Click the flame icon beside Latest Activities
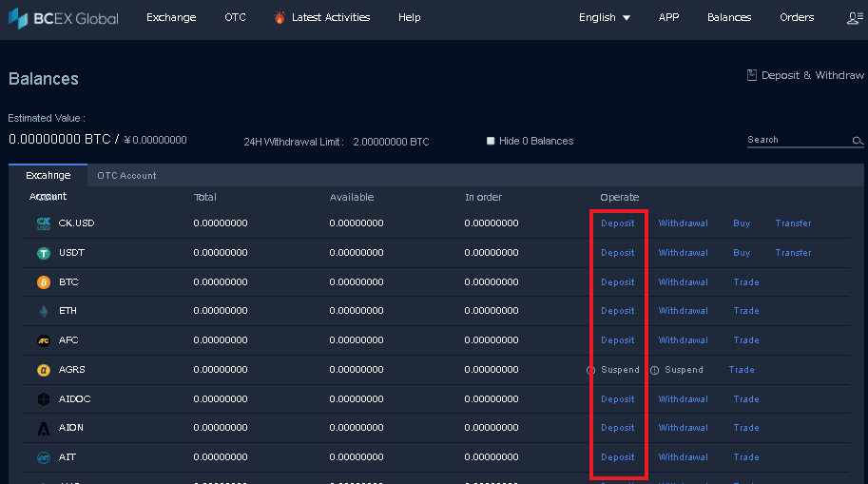 [x=280, y=18]
